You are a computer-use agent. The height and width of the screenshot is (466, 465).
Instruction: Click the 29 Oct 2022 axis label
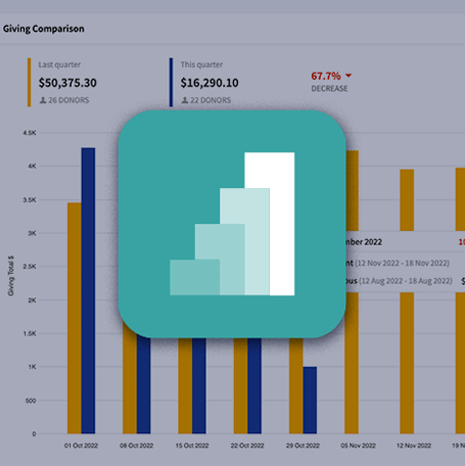coord(303,446)
